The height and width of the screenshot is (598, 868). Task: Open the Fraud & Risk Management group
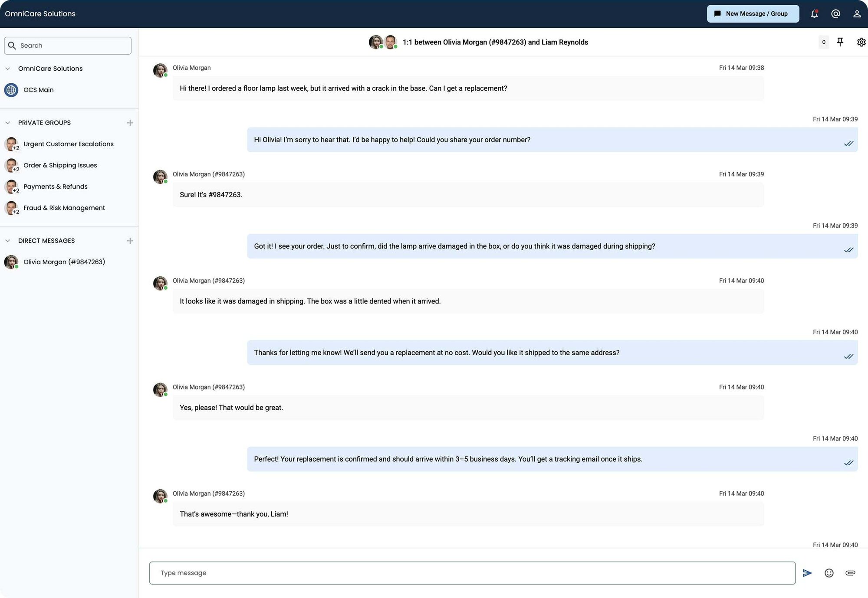[x=64, y=208]
